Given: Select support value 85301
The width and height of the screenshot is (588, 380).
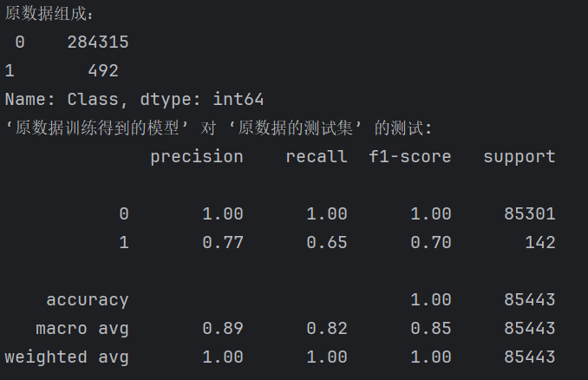Looking at the screenshot, I should (x=530, y=214).
